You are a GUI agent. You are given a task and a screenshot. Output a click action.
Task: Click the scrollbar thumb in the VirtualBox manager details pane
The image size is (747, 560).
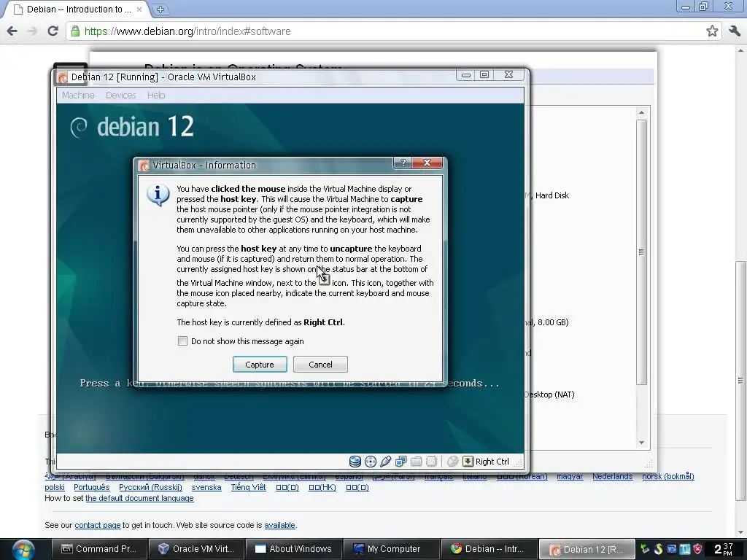(x=642, y=252)
